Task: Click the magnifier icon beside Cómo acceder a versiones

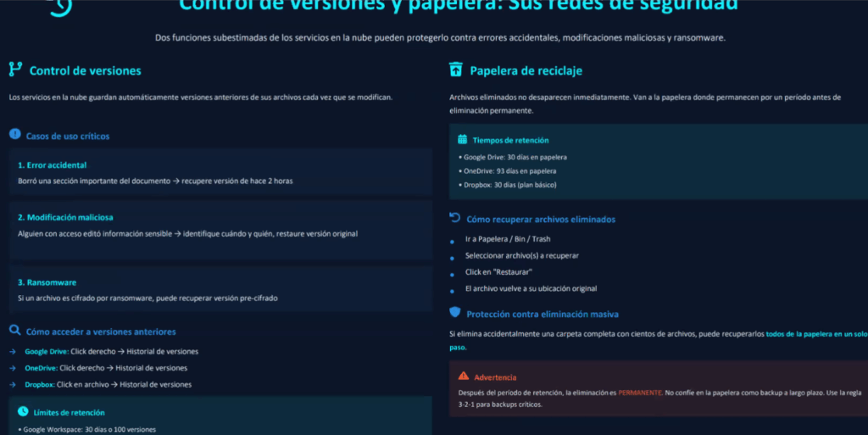Action: (14, 331)
